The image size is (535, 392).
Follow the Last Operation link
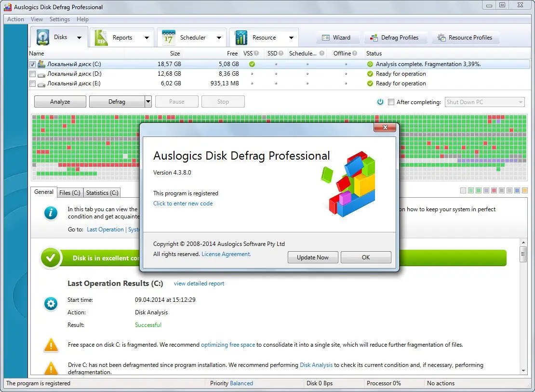[x=105, y=230]
